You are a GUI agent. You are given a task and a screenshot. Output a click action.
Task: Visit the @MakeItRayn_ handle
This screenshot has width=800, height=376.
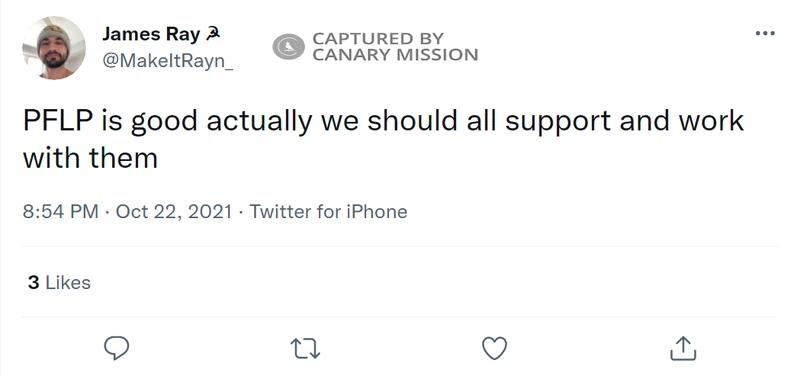[167, 61]
